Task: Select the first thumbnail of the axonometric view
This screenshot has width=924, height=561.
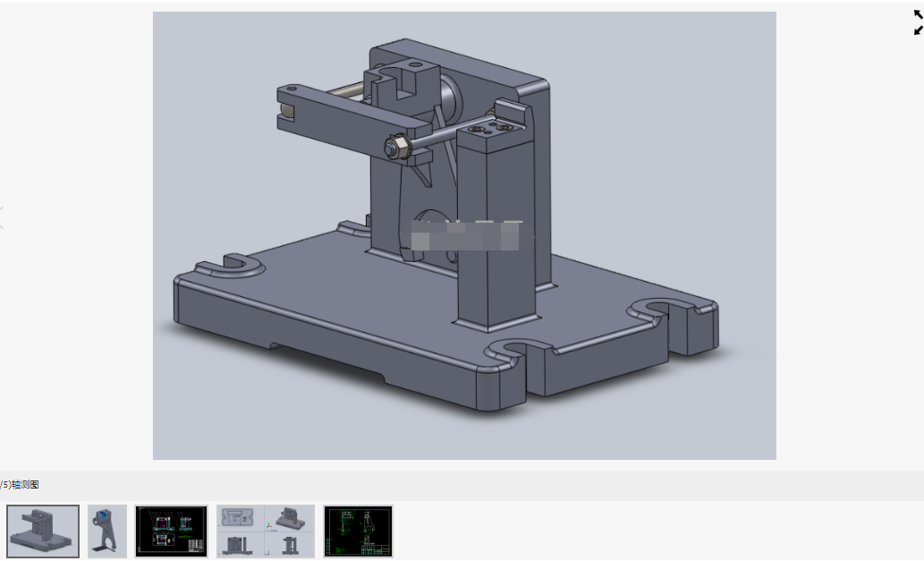Action: (43, 531)
